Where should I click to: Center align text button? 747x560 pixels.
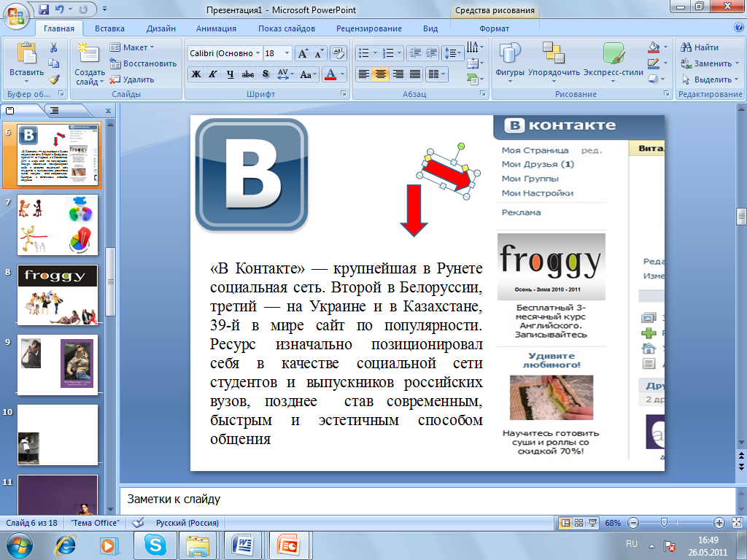(x=380, y=74)
